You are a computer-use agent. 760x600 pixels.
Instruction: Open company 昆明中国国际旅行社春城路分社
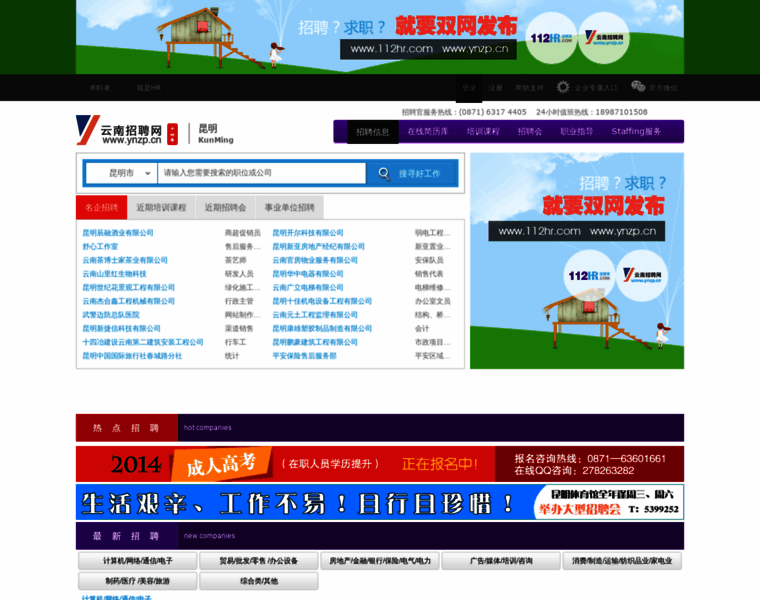tap(132, 356)
